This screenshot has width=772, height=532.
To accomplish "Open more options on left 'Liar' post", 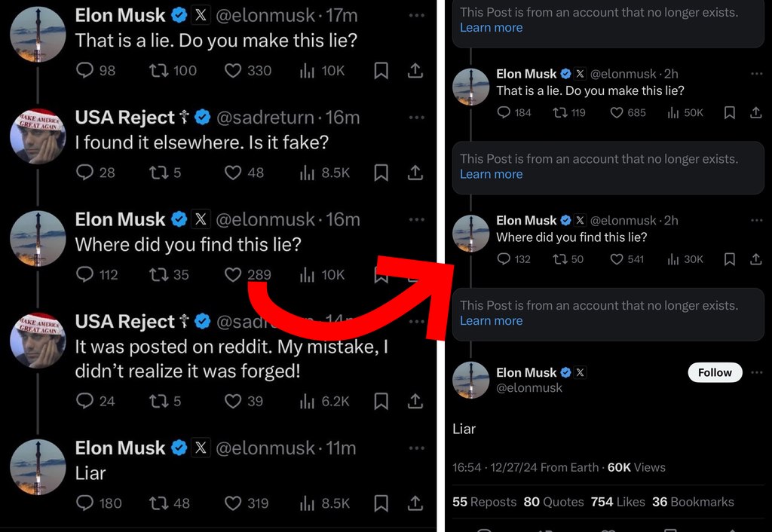I will click(416, 448).
